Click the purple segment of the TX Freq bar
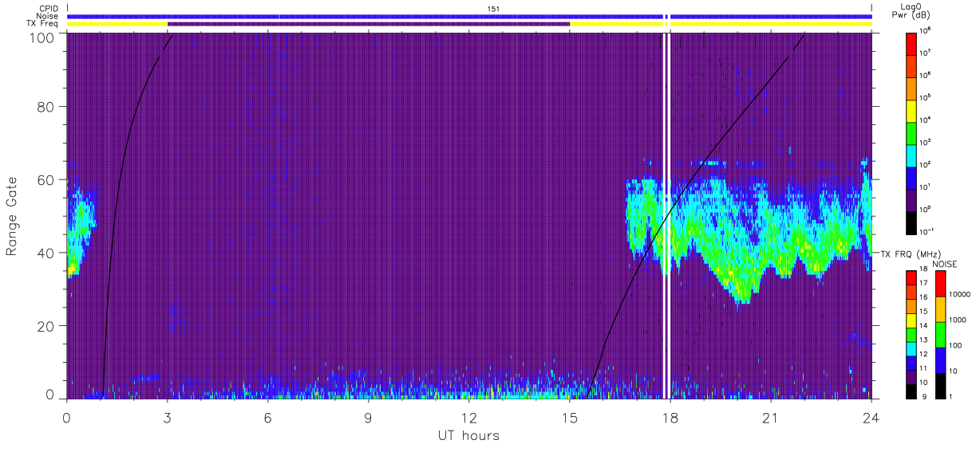 369,24
